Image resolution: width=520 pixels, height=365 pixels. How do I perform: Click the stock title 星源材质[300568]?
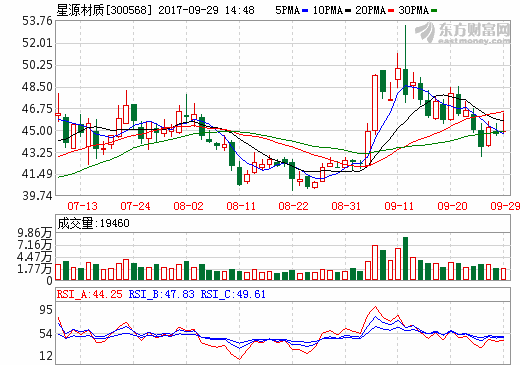pyautogui.click(x=104, y=10)
